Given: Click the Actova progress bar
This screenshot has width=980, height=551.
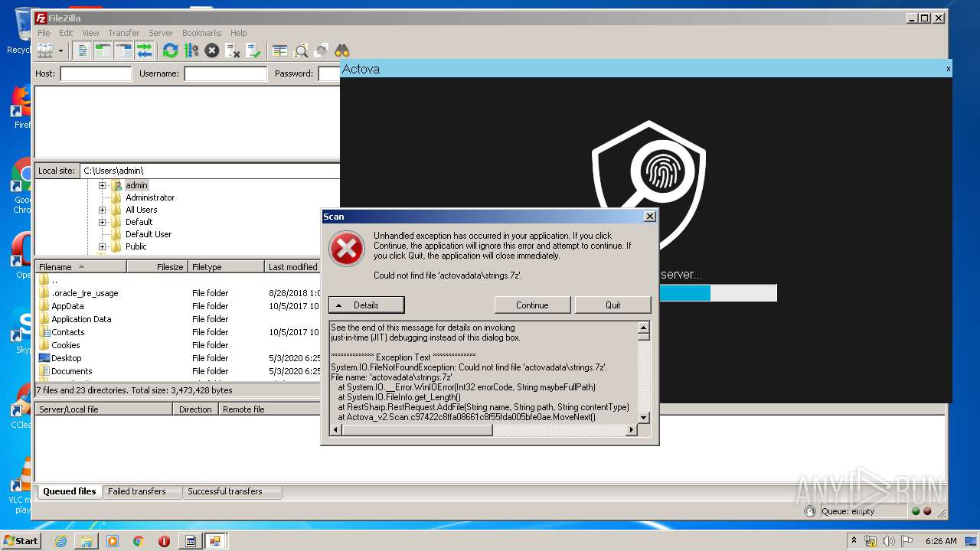Looking at the screenshot, I should tap(717, 293).
